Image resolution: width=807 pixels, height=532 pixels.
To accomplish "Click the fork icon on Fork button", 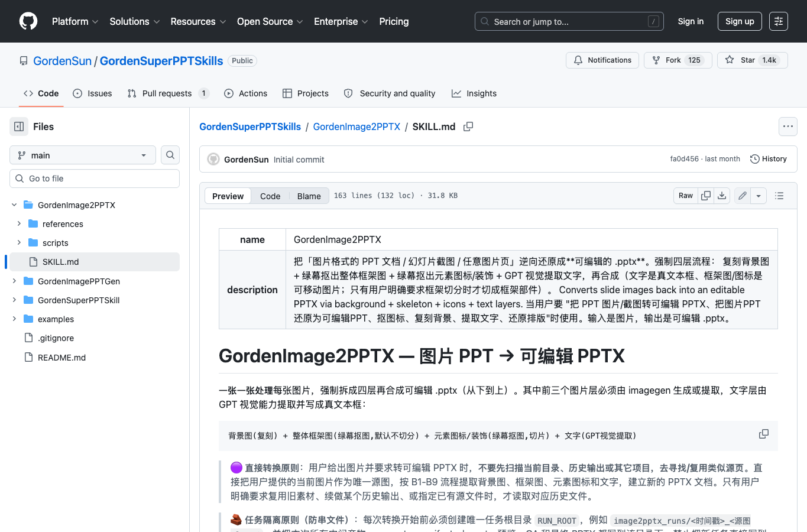I will (x=656, y=60).
